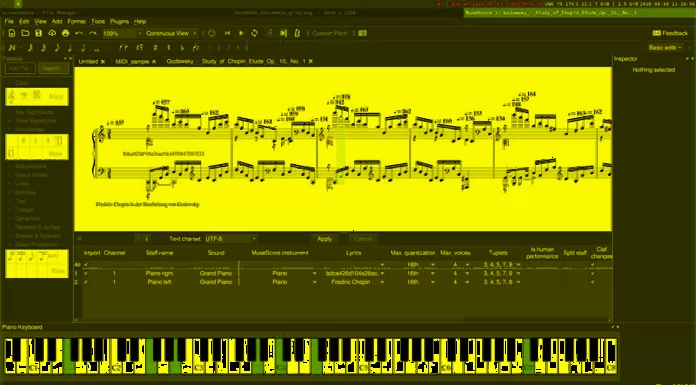Toggle the metronome icon
Viewport: 696px width, 385px height.
point(297,33)
